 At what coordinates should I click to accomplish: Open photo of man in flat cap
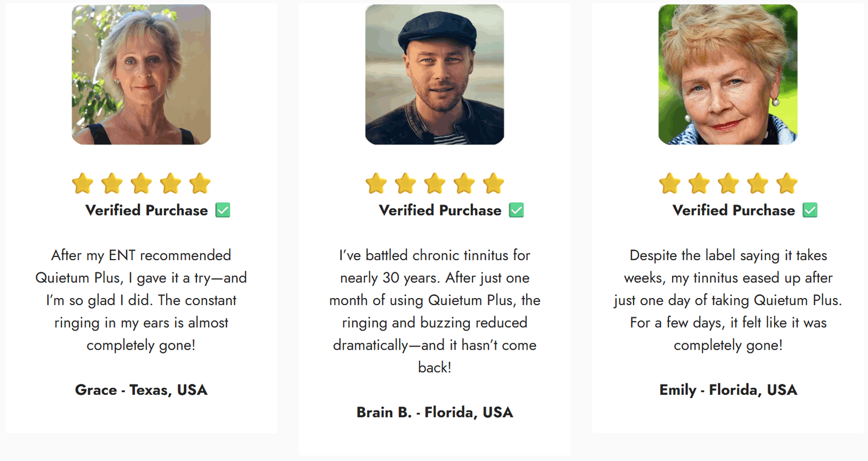pos(435,74)
